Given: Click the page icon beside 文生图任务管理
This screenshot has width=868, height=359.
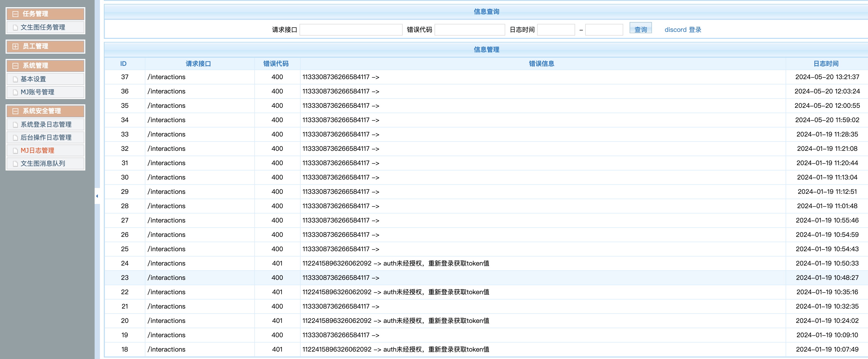Looking at the screenshot, I should pos(15,28).
